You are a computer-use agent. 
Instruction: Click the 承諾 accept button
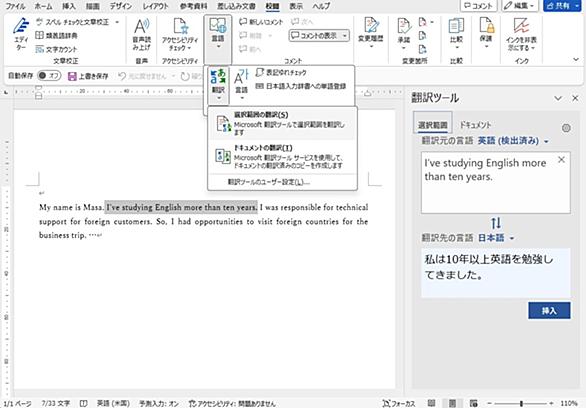404,34
